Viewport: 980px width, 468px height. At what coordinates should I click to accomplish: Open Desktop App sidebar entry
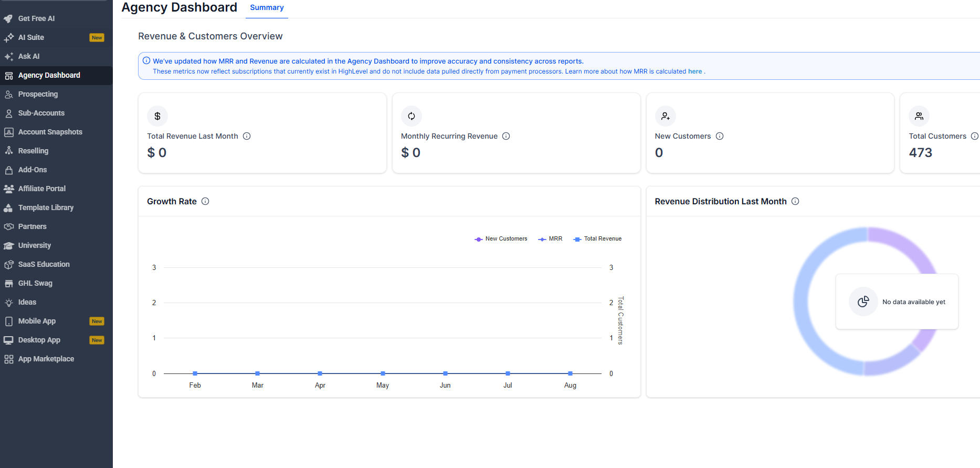tap(56, 340)
